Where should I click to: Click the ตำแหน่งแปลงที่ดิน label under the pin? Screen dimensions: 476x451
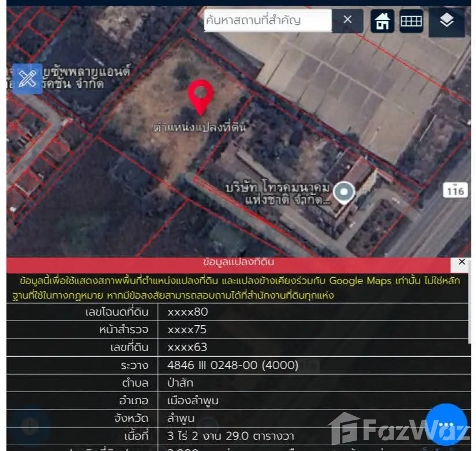coord(199,127)
